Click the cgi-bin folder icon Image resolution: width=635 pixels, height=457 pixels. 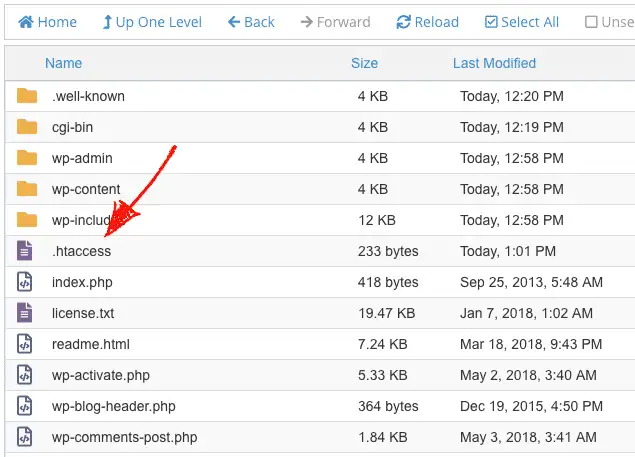(x=27, y=127)
